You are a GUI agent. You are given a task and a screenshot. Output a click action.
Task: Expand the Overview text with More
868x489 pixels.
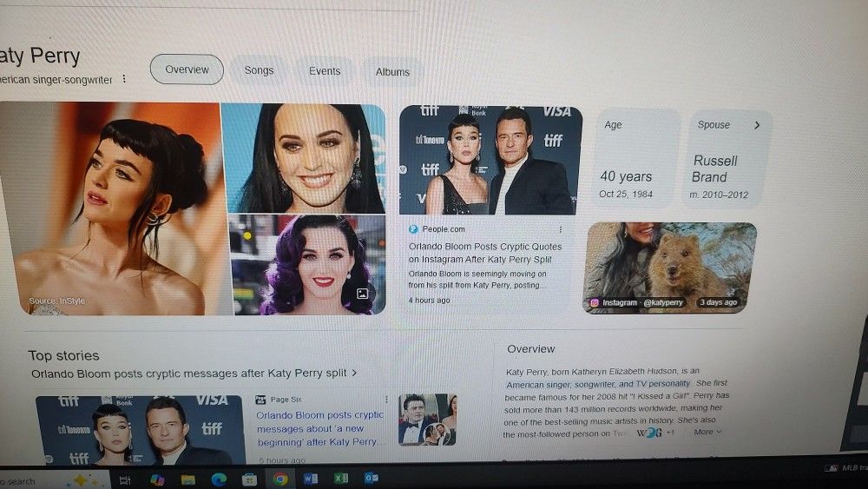click(x=707, y=432)
